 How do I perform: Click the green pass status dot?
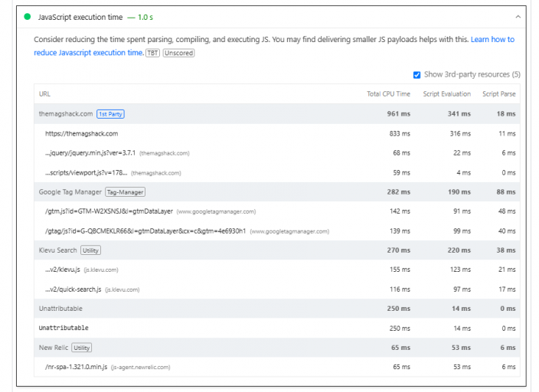pyautogui.click(x=27, y=17)
